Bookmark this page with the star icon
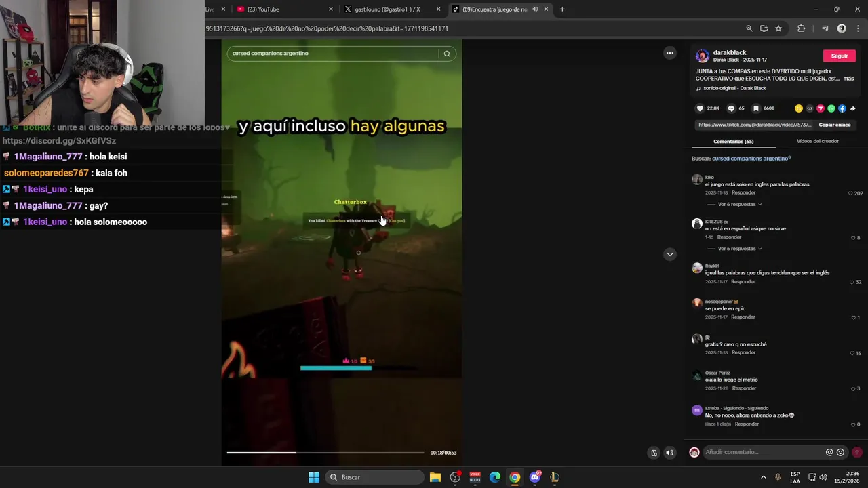This screenshot has height=488, width=868. (778, 28)
